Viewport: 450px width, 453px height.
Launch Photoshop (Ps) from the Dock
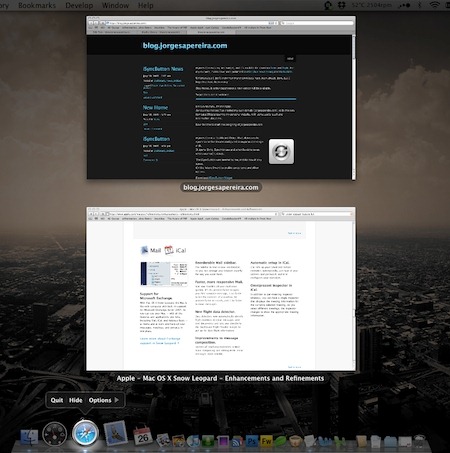pyautogui.click(x=252, y=441)
